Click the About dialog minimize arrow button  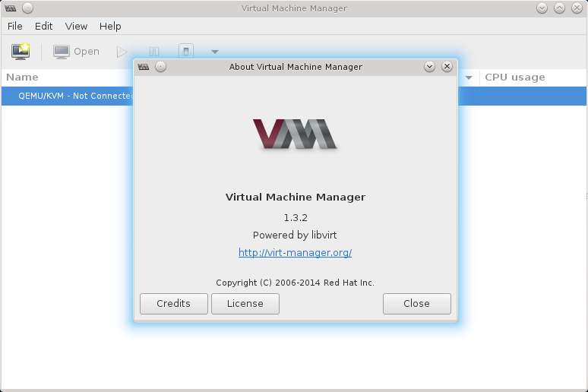(x=430, y=67)
